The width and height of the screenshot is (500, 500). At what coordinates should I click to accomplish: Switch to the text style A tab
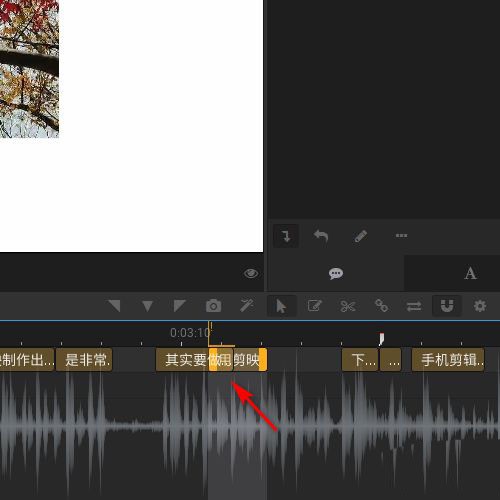[470, 273]
